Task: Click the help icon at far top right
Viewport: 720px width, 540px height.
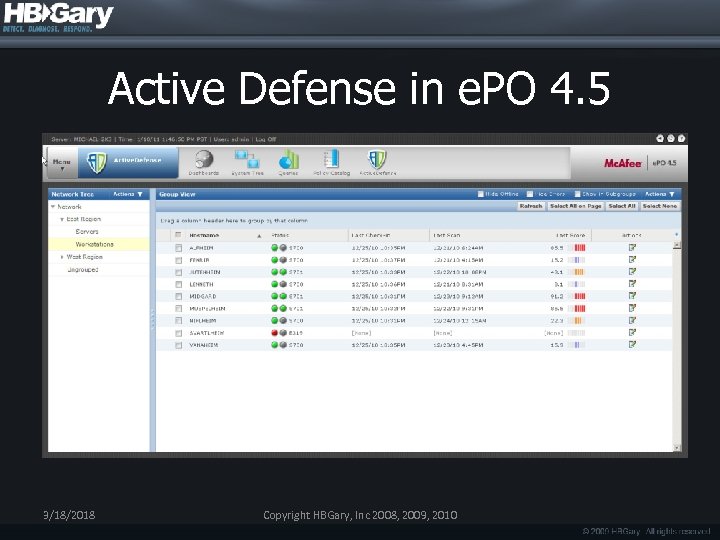Action: click(x=681, y=138)
